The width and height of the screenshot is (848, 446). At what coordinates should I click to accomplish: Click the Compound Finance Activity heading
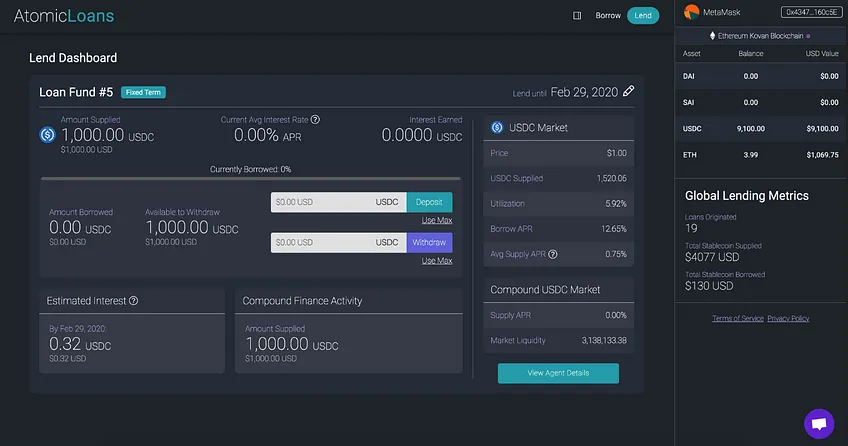tap(302, 301)
